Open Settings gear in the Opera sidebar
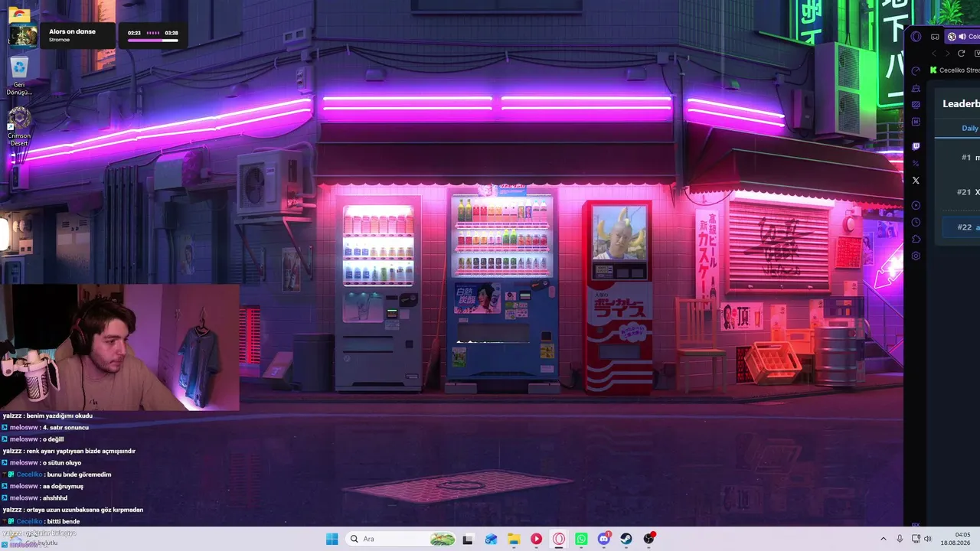The width and height of the screenshot is (980, 551). [x=916, y=256]
